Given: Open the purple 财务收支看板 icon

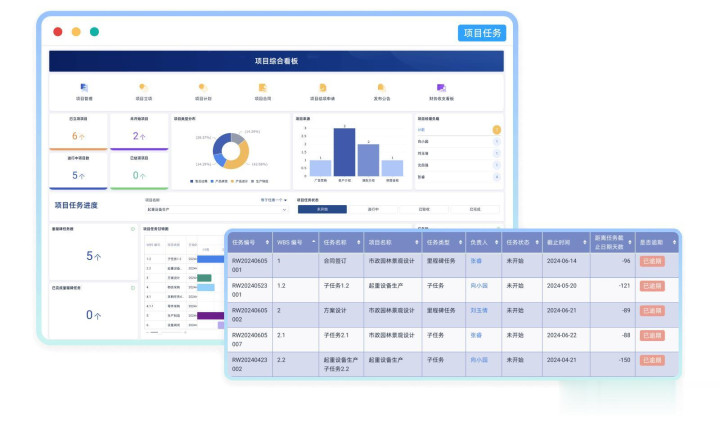Looking at the screenshot, I should click(x=441, y=88).
